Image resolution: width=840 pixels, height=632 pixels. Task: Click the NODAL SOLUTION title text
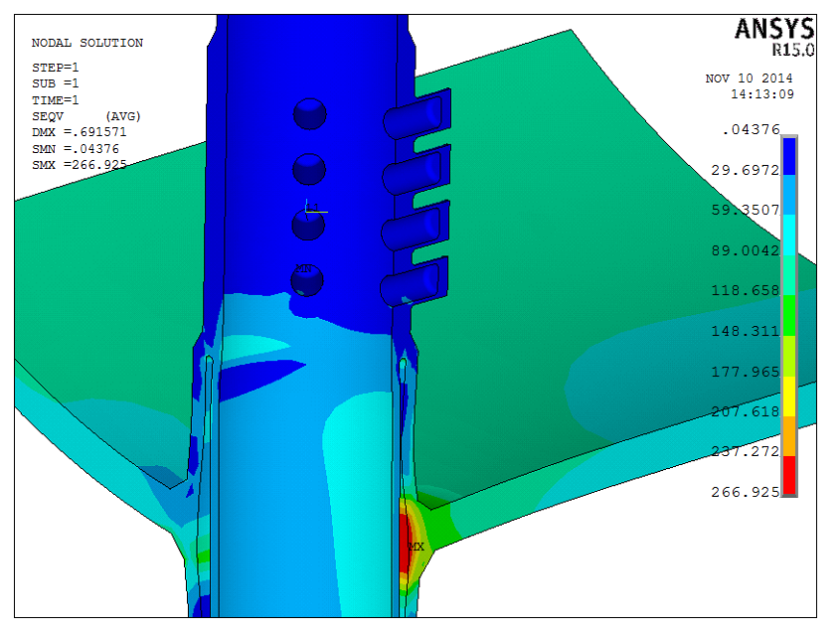coord(87,43)
